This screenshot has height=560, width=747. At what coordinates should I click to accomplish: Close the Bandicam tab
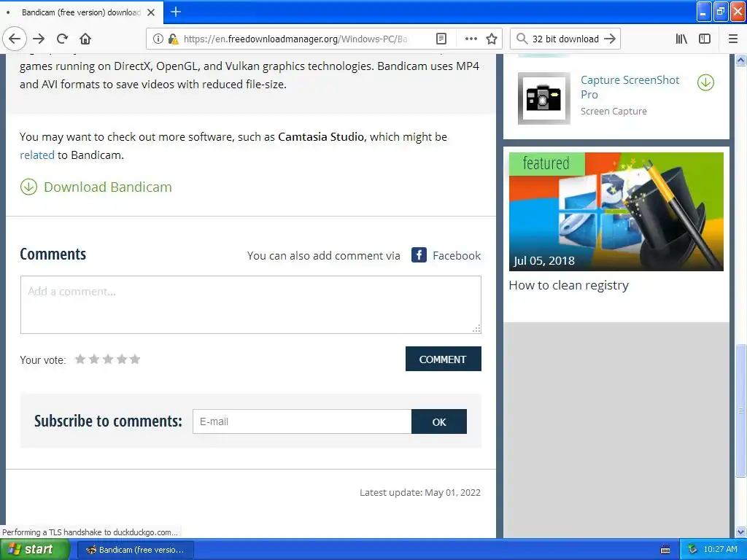tap(151, 12)
